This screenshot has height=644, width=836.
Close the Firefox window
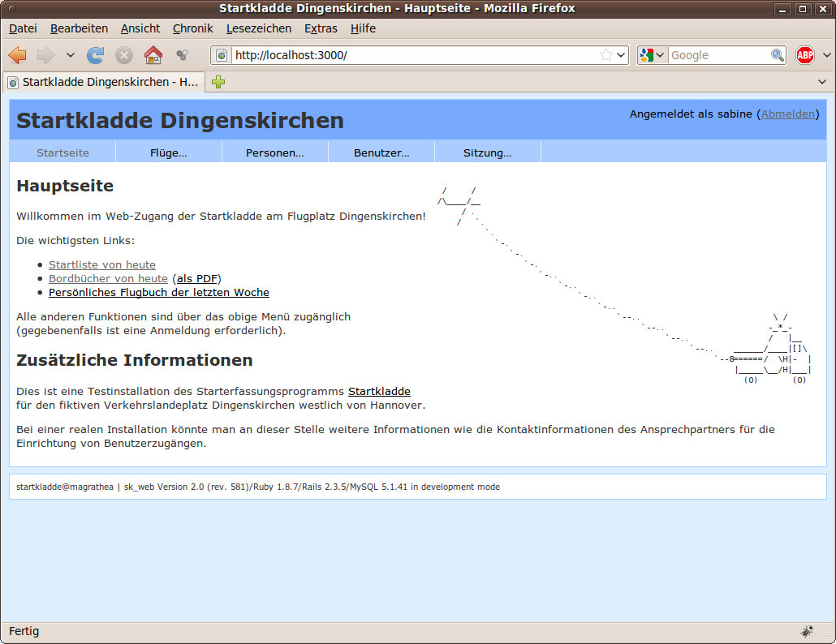823,9
